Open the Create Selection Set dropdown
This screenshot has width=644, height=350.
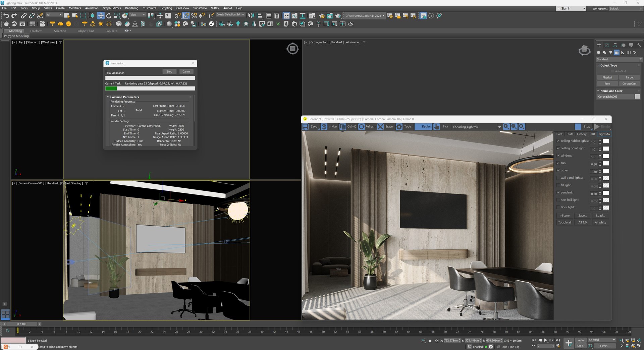tap(230, 15)
